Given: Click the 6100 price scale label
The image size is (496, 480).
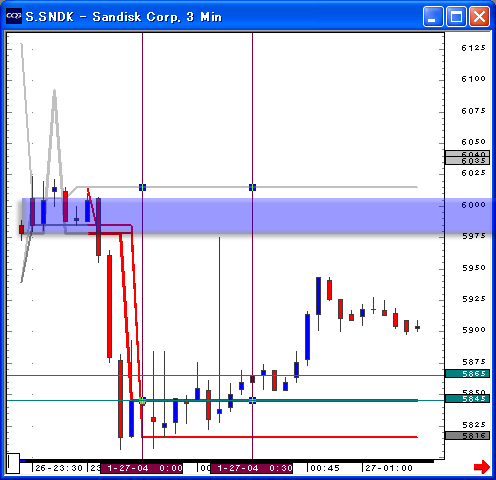Looking at the screenshot, I should point(473,79).
